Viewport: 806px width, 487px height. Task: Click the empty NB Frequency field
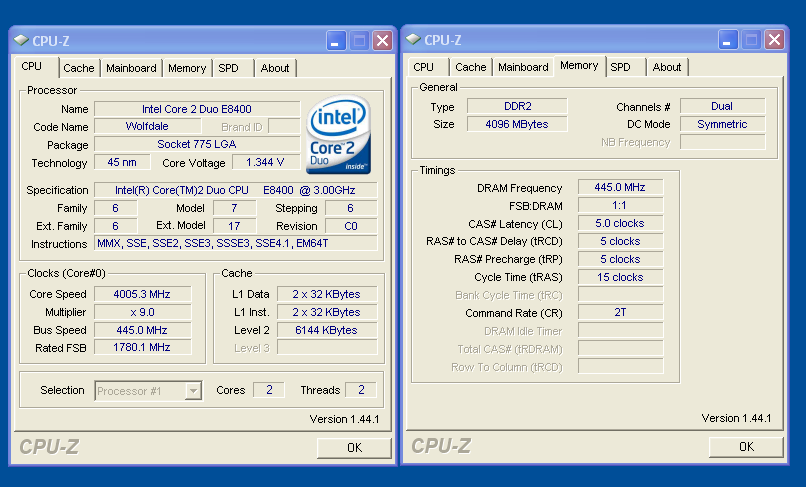[x=723, y=142]
